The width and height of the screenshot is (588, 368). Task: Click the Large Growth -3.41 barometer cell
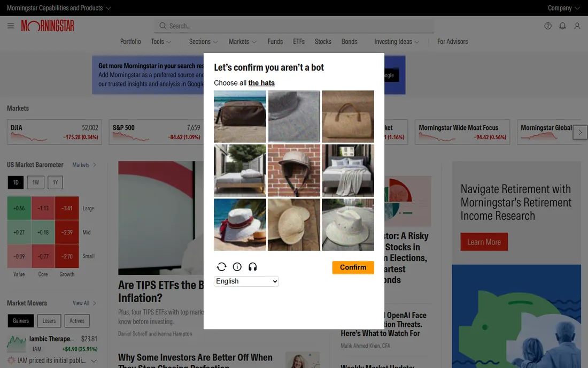click(x=67, y=208)
